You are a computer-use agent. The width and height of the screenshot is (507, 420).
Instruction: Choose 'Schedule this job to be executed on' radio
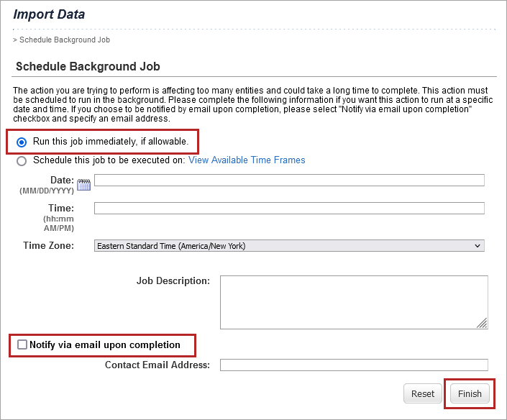22,160
